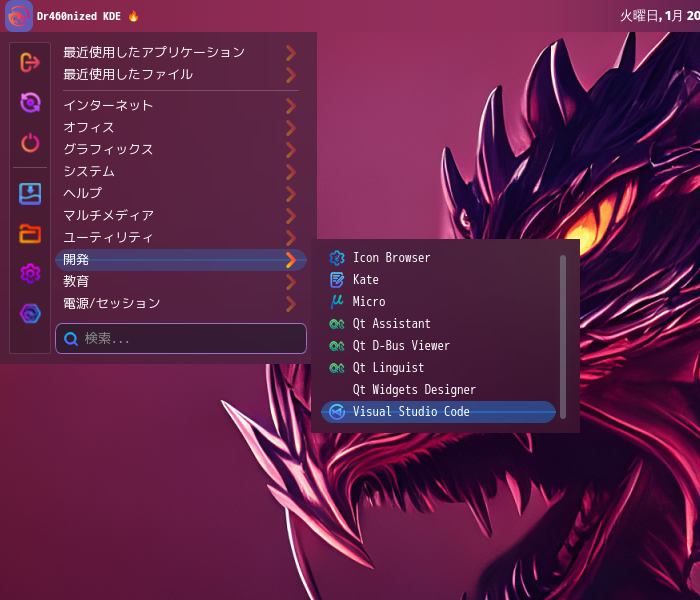Click the purple hexagon icon in sidebar
Image resolution: width=700 pixels, height=600 pixels.
click(x=30, y=313)
